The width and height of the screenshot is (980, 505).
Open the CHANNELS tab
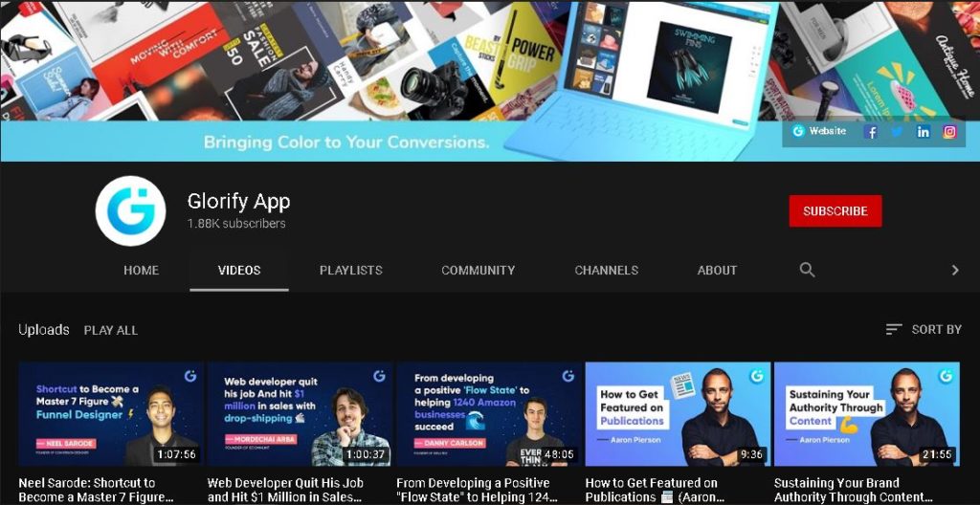606,271
